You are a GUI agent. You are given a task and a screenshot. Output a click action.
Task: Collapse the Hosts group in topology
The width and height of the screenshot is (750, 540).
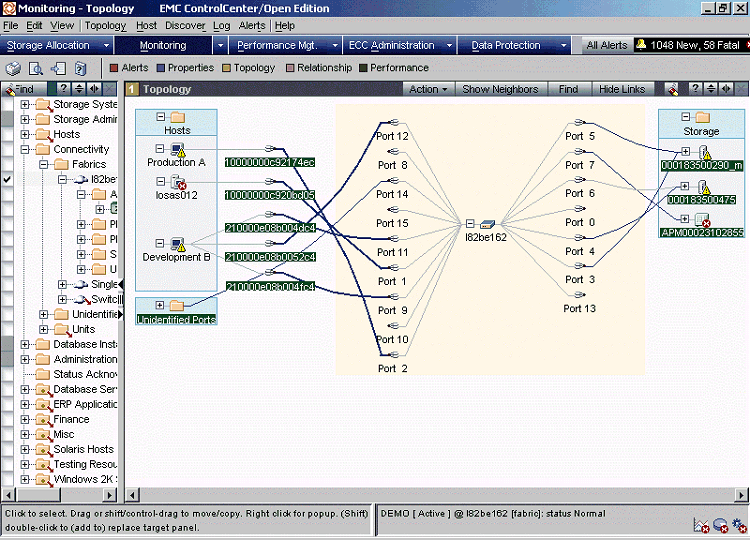click(161, 117)
